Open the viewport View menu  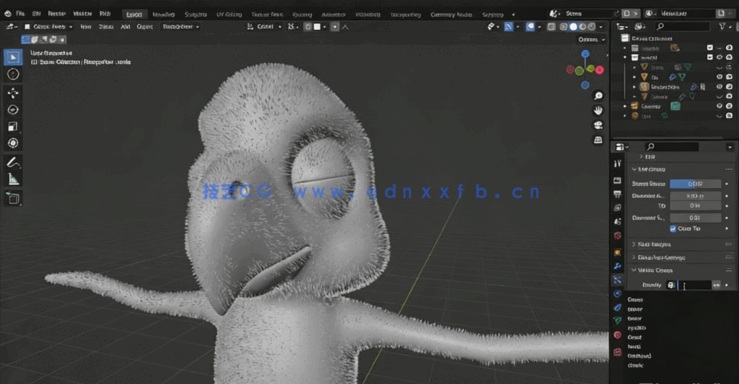(85, 27)
